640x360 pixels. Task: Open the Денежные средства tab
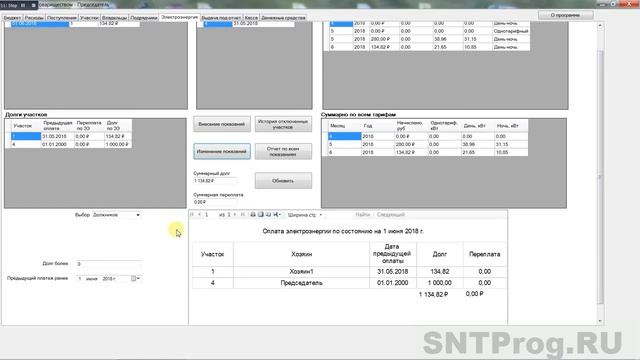tap(283, 18)
